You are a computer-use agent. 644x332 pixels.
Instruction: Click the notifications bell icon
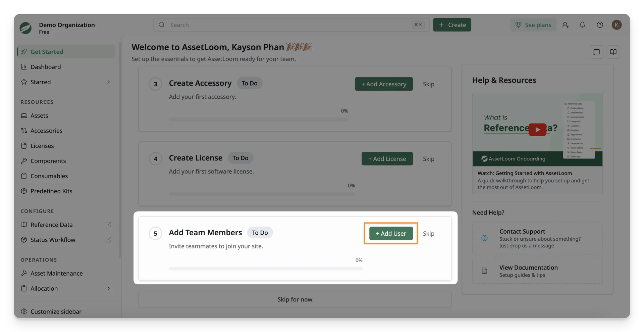(582, 25)
